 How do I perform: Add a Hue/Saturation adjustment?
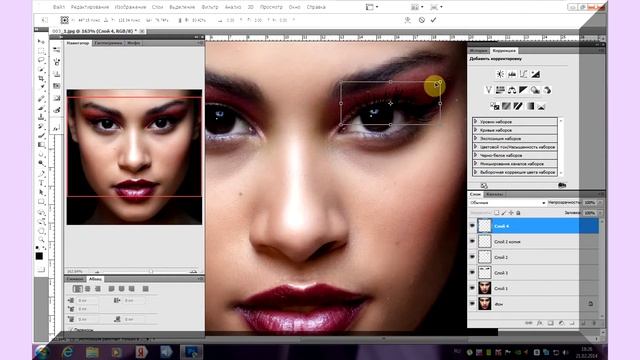[x=500, y=90]
